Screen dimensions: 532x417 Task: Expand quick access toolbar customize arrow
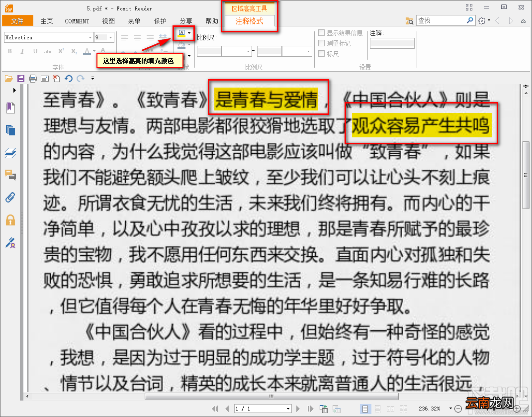[92, 79]
